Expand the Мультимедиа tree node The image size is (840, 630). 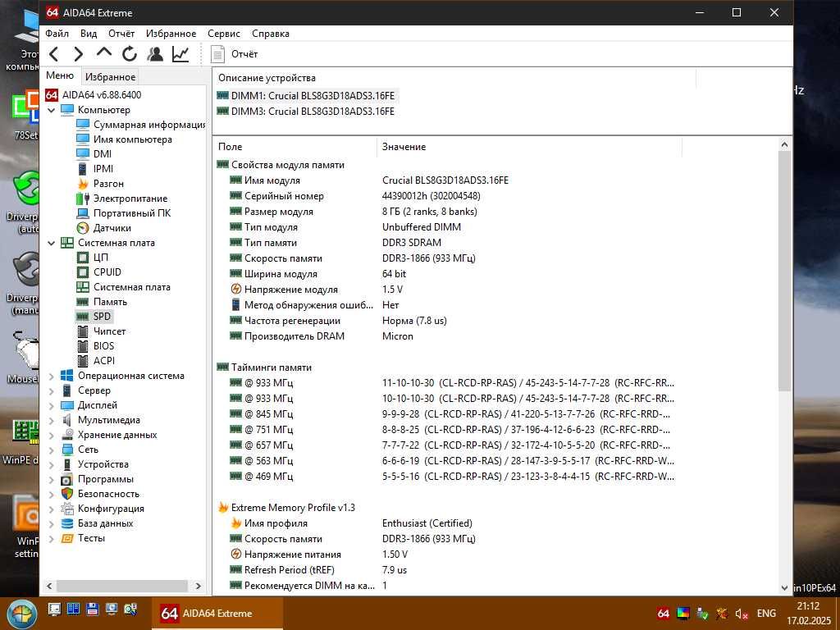[x=52, y=420]
